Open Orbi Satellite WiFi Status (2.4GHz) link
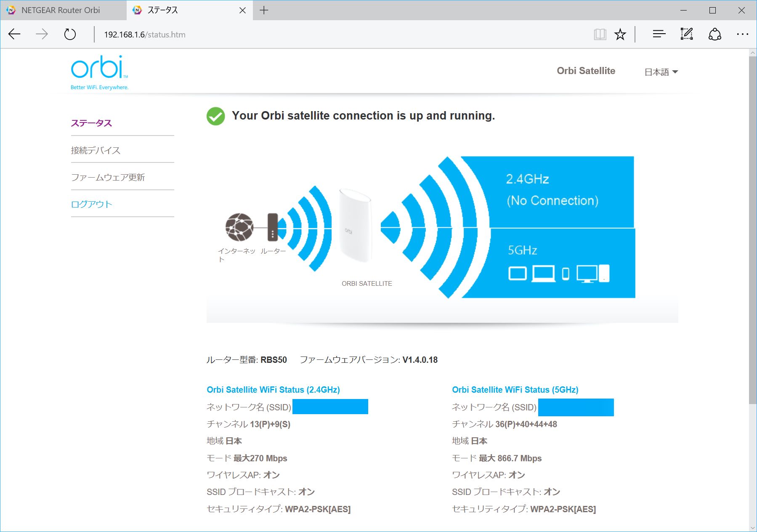The width and height of the screenshot is (757, 532). (274, 390)
